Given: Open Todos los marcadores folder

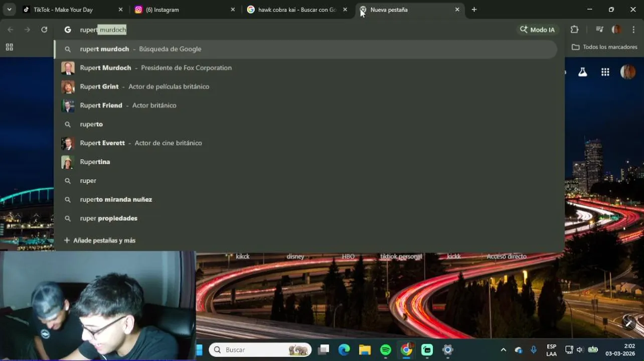Looking at the screenshot, I should click(x=604, y=47).
